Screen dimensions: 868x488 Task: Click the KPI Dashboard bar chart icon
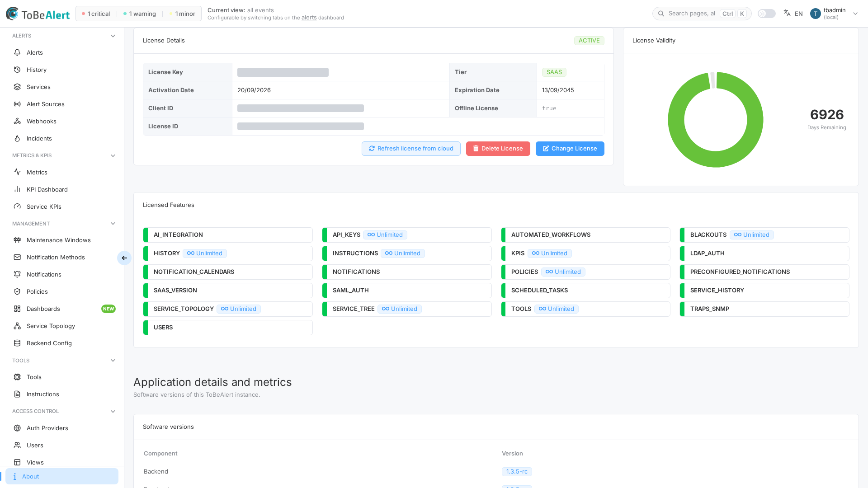(17, 189)
